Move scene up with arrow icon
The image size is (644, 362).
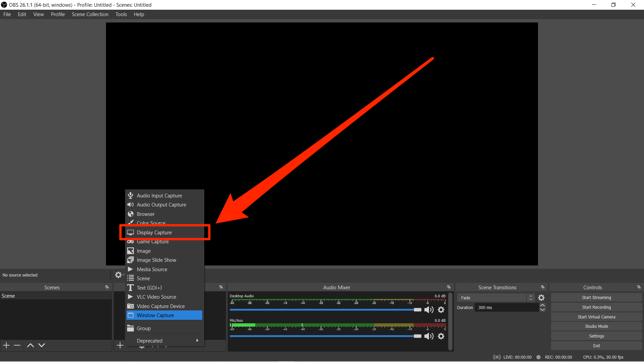31,345
